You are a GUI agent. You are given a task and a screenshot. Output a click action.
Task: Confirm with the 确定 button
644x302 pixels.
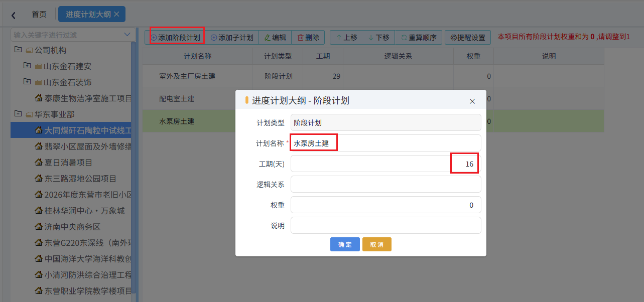click(345, 244)
